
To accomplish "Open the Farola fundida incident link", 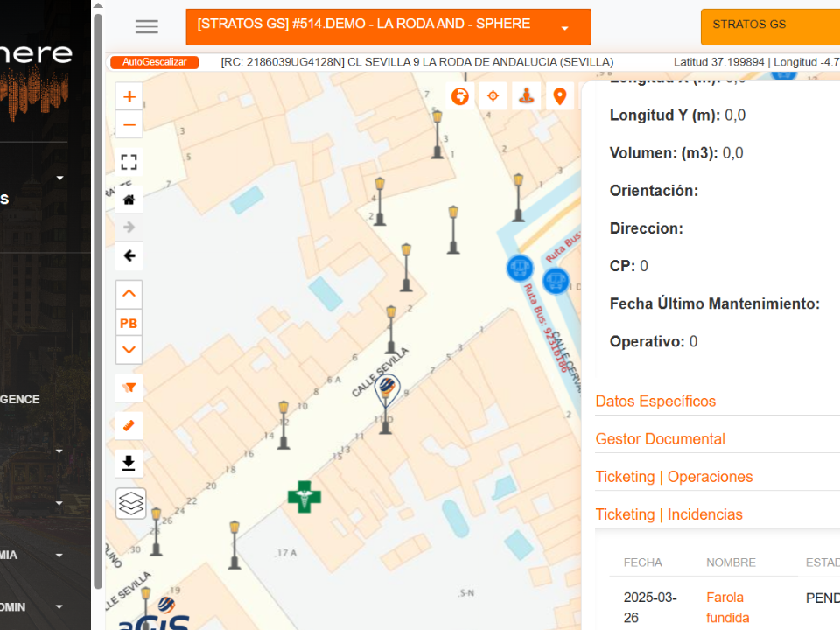I will point(727,607).
